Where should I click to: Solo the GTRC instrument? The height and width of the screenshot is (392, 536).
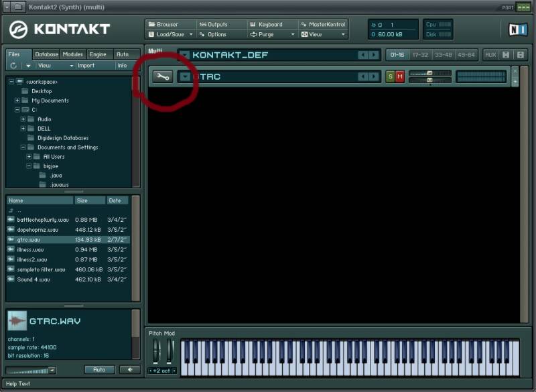pyautogui.click(x=391, y=76)
